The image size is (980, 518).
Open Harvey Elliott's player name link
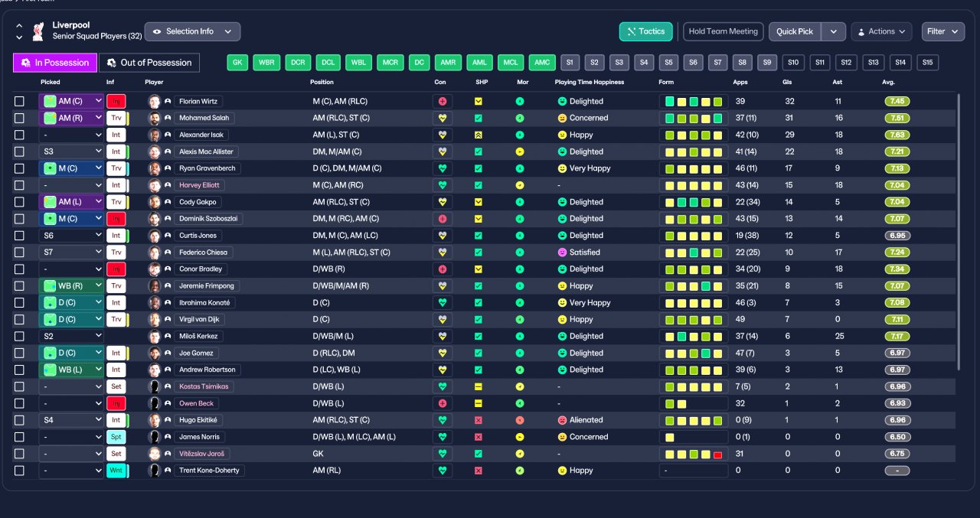199,185
